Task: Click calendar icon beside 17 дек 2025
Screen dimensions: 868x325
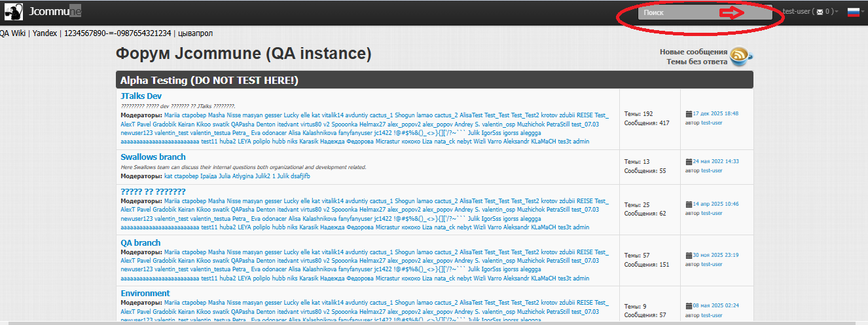Action: pyautogui.click(x=688, y=113)
